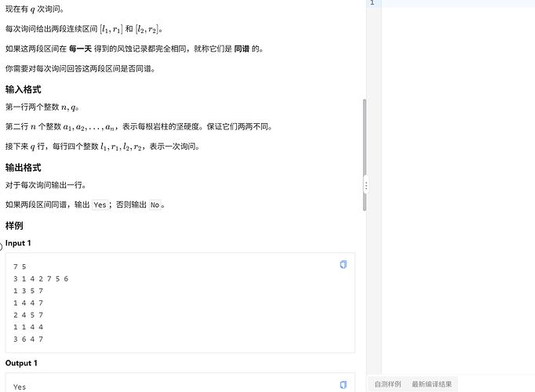The image size is (535, 392).
Task: Click the bold text 同谱
Action: click(242, 49)
